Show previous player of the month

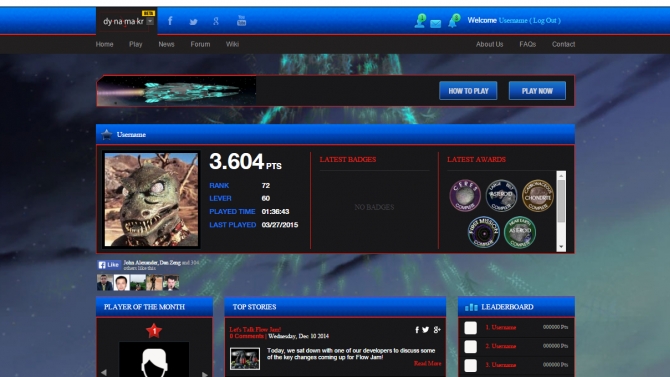[x=104, y=373]
